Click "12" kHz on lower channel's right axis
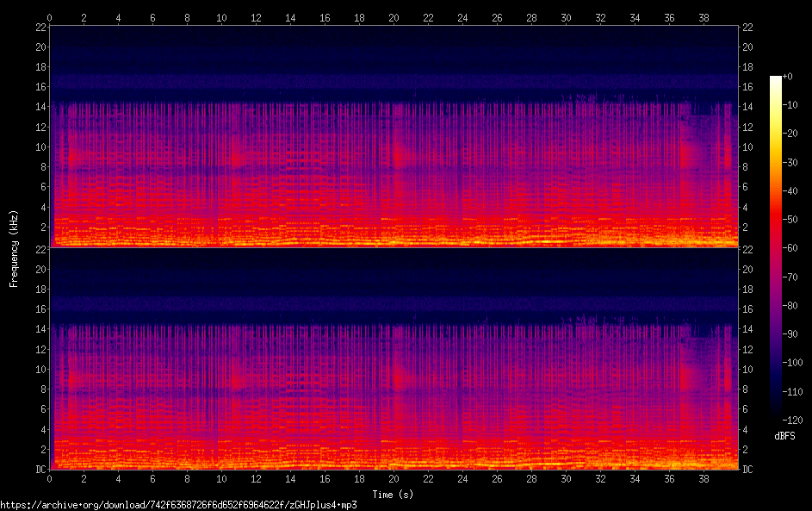812x511 pixels. (747, 349)
